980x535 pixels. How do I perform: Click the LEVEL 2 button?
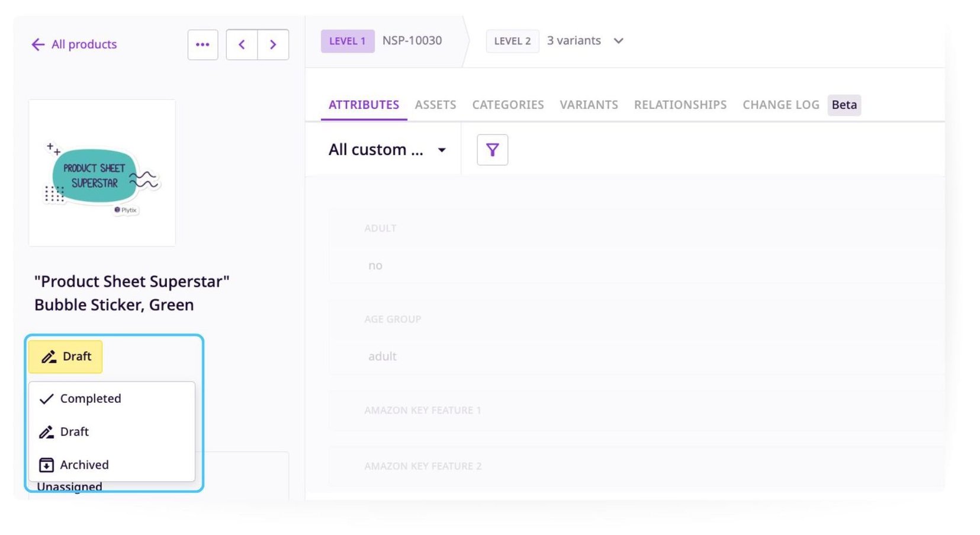tap(512, 41)
